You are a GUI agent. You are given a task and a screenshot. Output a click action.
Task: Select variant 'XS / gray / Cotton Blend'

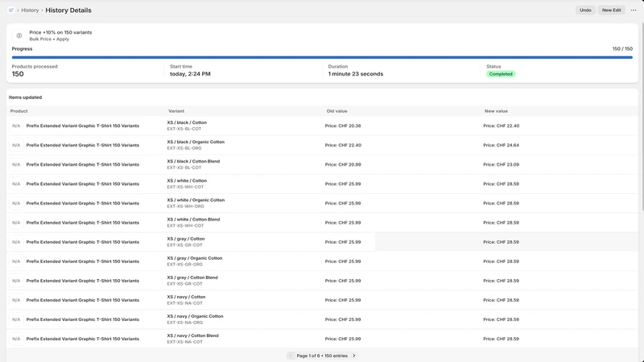[x=192, y=278]
